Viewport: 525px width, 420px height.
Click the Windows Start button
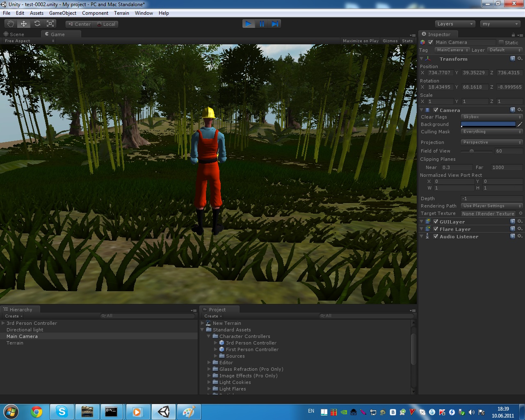[11, 412]
